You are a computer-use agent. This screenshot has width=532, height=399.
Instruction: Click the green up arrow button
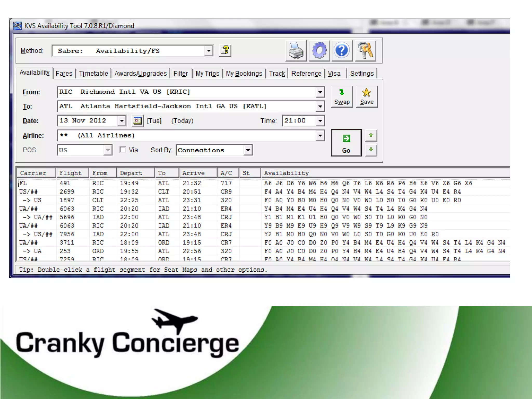click(x=371, y=135)
